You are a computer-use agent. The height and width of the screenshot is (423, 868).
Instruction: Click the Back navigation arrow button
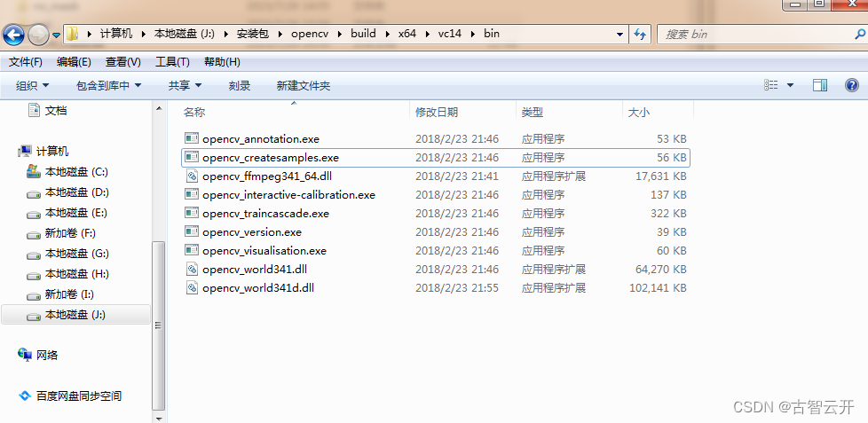(14, 35)
